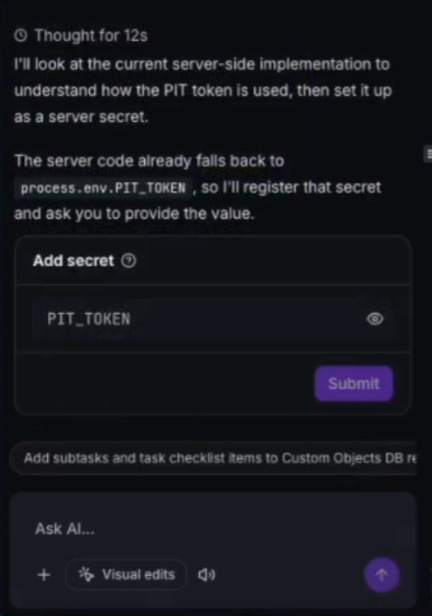Click the panel handle icon at right edge
This screenshot has height=616, width=432.
coord(428,153)
